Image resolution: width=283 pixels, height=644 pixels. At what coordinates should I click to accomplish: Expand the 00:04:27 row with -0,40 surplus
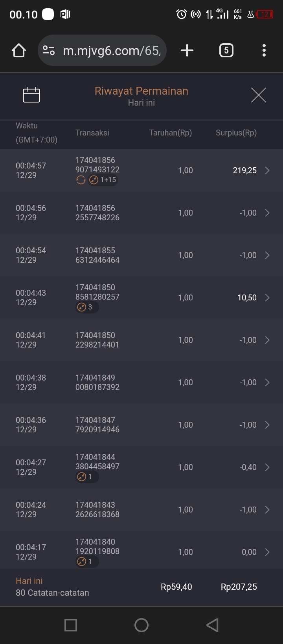point(267,467)
